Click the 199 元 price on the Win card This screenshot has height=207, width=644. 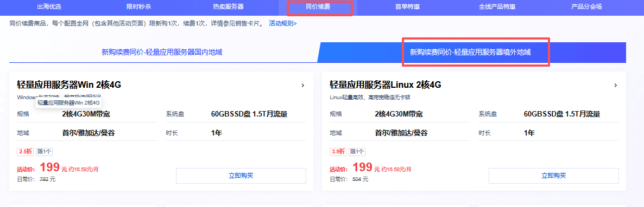pos(53,168)
